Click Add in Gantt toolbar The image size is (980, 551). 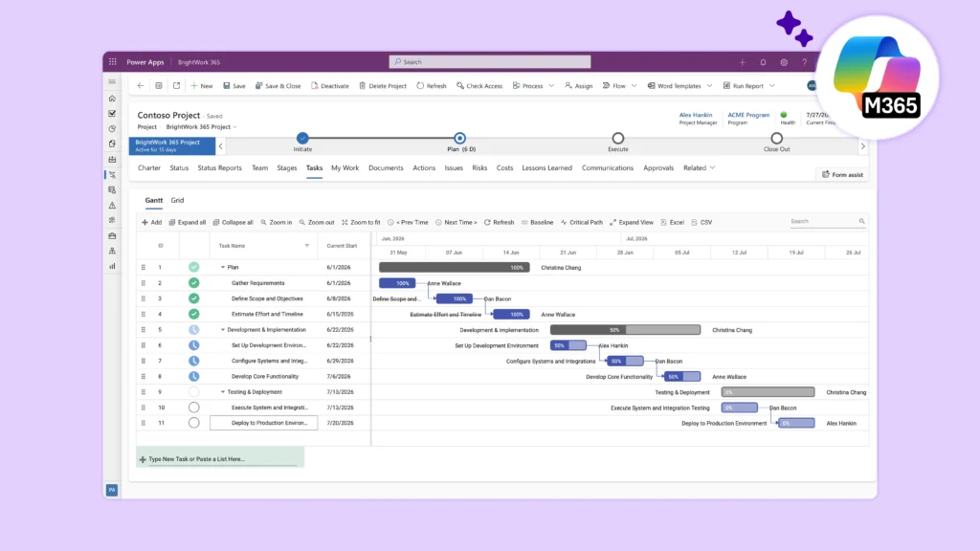[152, 222]
